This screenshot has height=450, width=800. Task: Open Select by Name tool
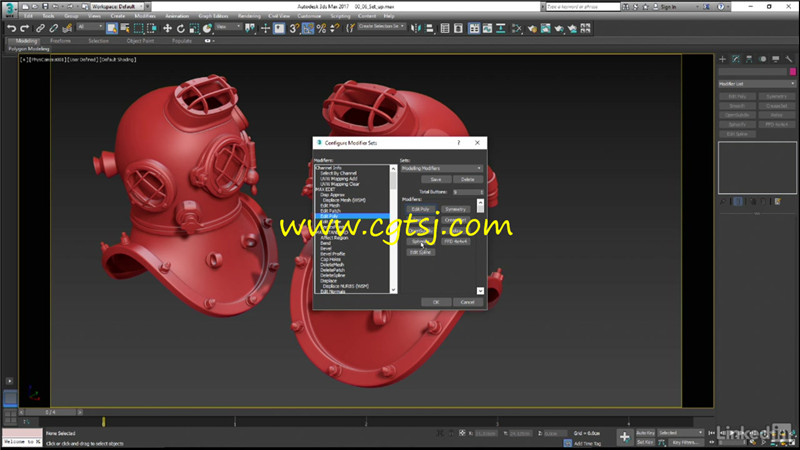tap(125, 29)
